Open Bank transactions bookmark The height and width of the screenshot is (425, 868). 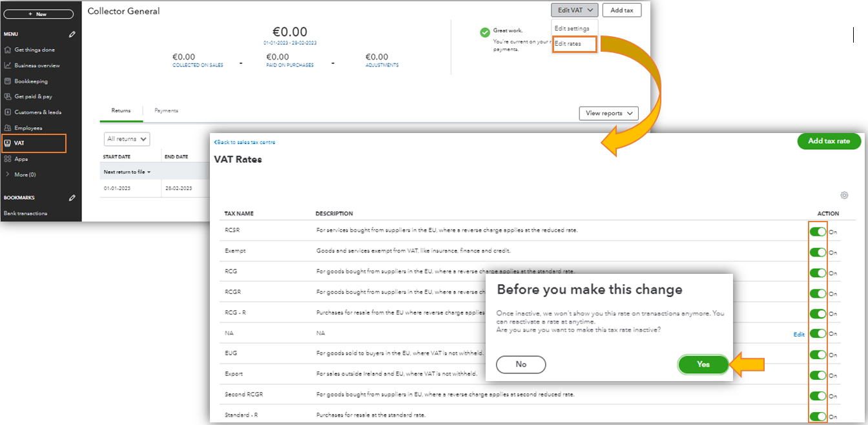(x=25, y=213)
